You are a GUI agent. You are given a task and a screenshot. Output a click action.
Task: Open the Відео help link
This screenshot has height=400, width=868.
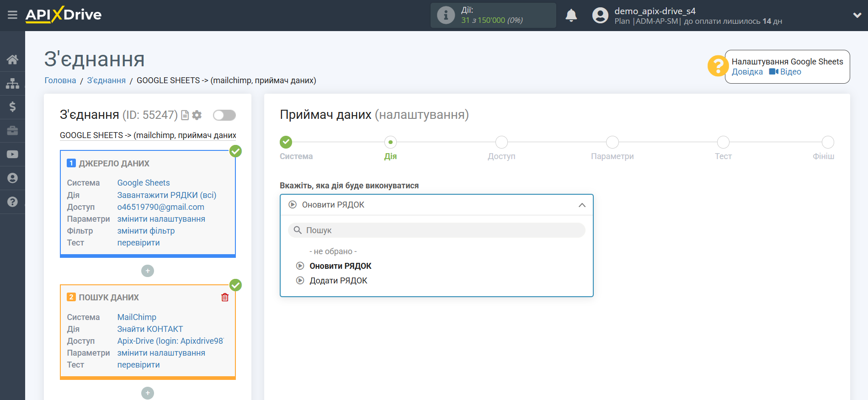785,72
